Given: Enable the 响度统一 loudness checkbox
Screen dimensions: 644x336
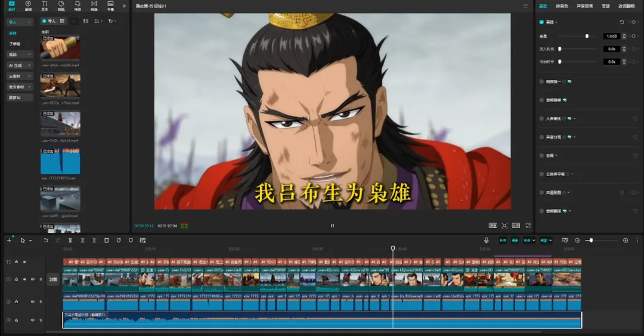Looking at the screenshot, I should [x=541, y=81].
